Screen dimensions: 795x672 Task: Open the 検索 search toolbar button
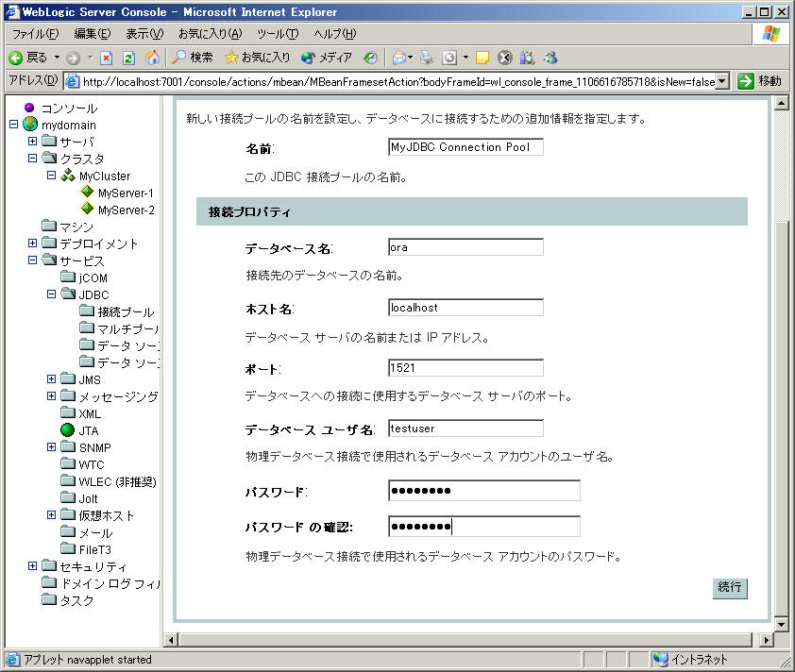click(192, 58)
